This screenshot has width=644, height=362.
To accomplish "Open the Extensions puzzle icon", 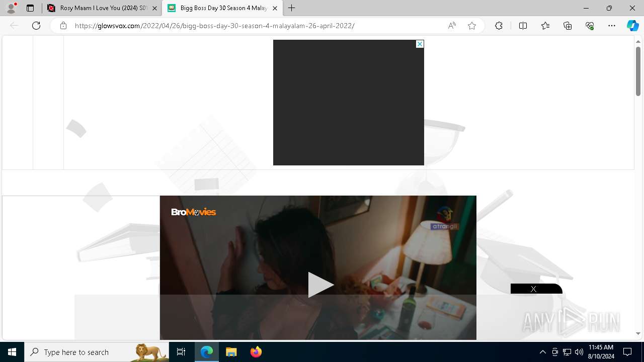I will pyautogui.click(x=499, y=26).
